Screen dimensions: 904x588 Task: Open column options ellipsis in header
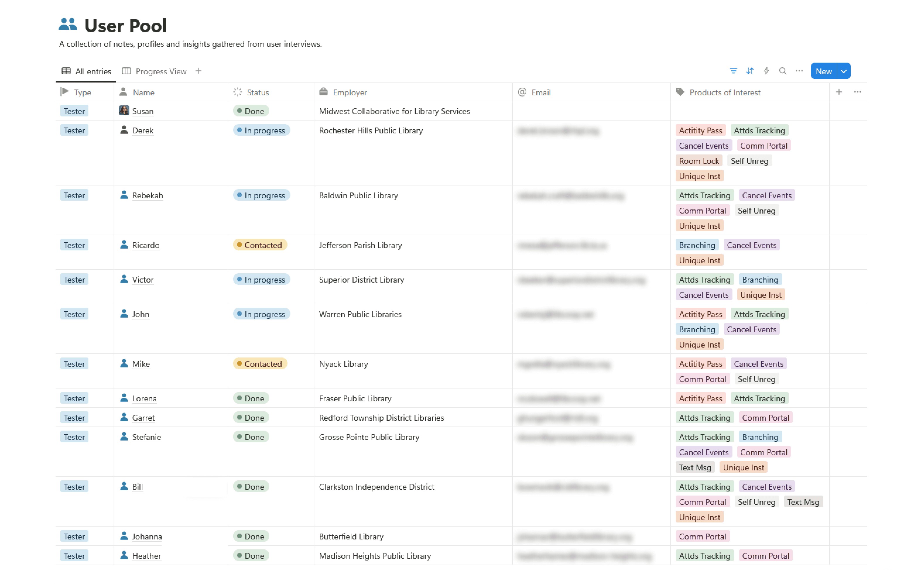coord(858,92)
